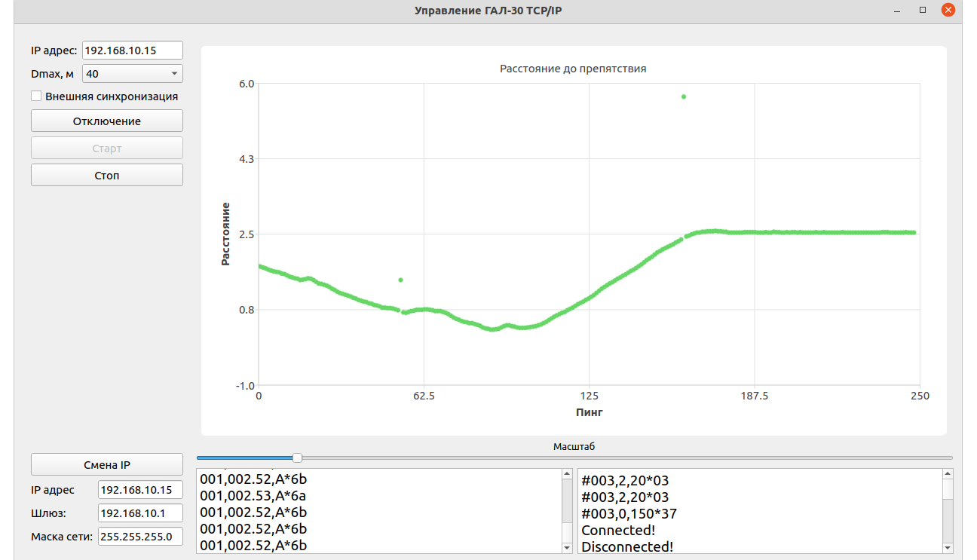Minimize the window using title bar icon

(x=897, y=11)
